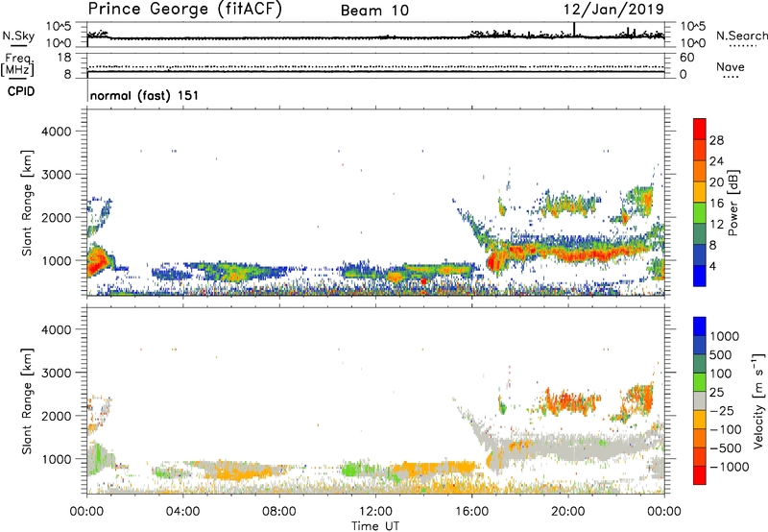Click the "08:00" time axis label

(x=278, y=512)
